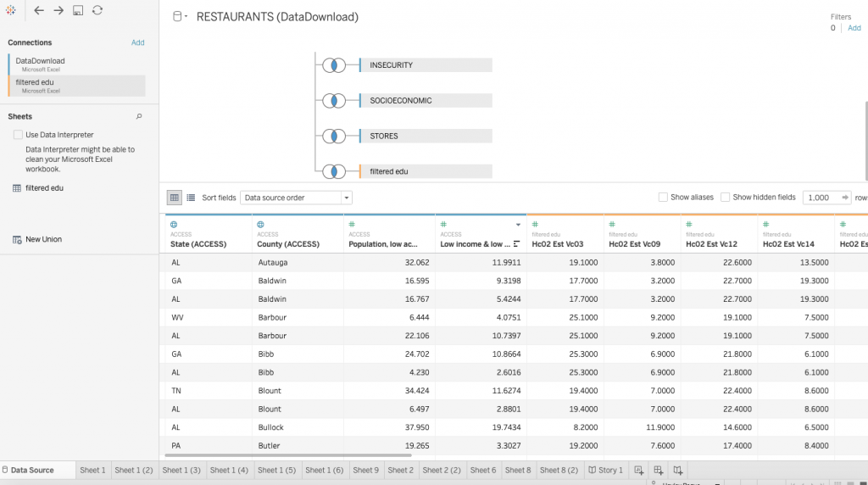The height and width of the screenshot is (485, 868).
Task: Enable the Use Data Interpreter checkbox
Action: [x=18, y=135]
